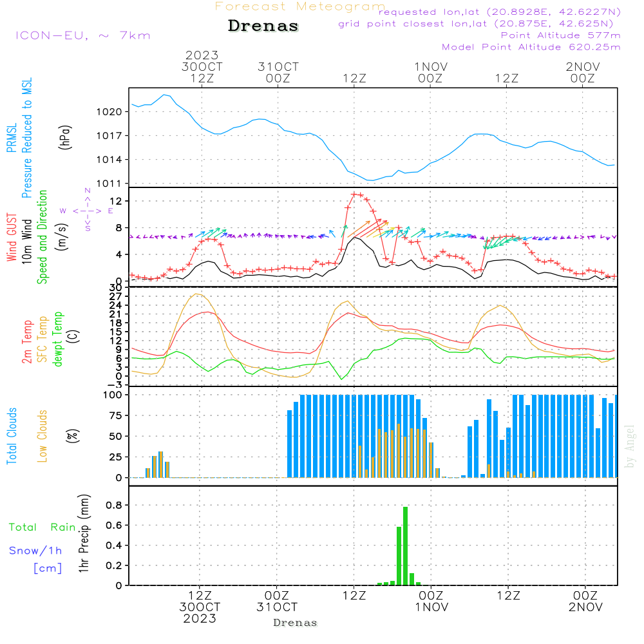Click the bold 'Drenas' title at top
This screenshot has width=644, height=644.
pyautogui.click(x=263, y=26)
